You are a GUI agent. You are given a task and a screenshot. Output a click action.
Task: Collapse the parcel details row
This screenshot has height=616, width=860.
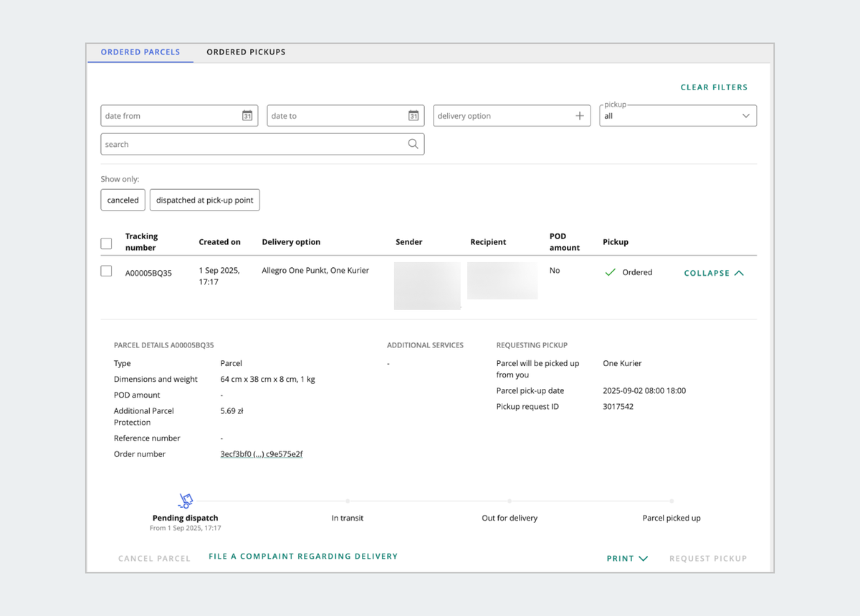pyautogui.click(x=714, y=273)
